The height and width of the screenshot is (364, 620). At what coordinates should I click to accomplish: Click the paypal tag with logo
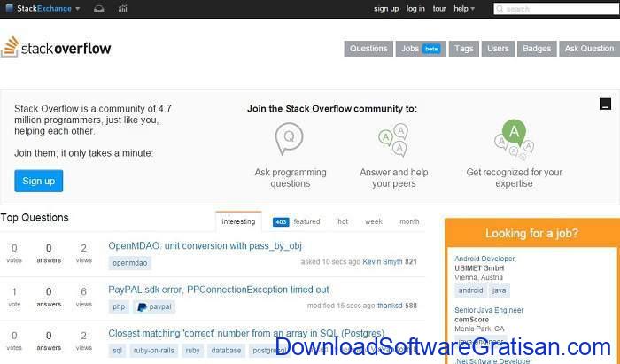point(154,306)
